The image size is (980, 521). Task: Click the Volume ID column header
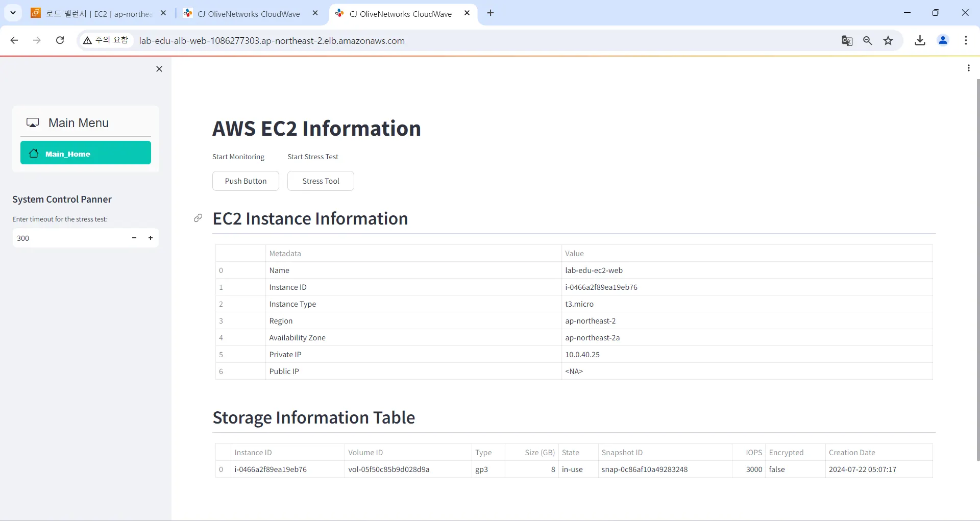coord(408,453)
